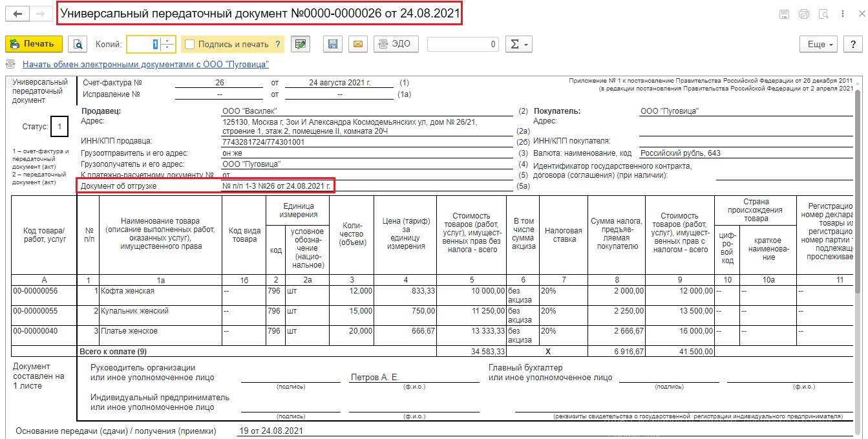Select currency Российский рубль, 643
This screenshot has width=868, height=439.
pyautogui.click(x=680, y=153)
